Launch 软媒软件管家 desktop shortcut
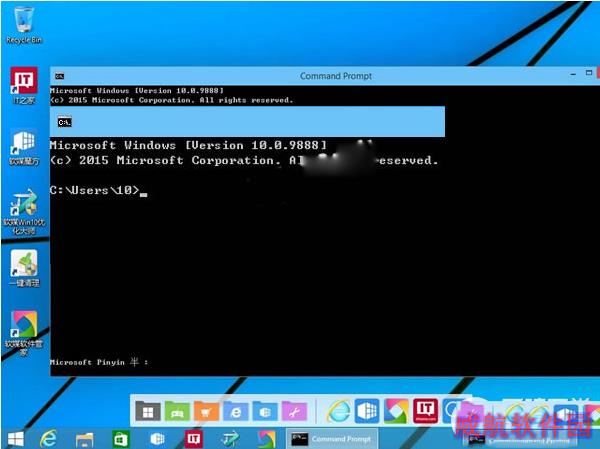This screenshot has width=600, height=449. coord(24,333)
